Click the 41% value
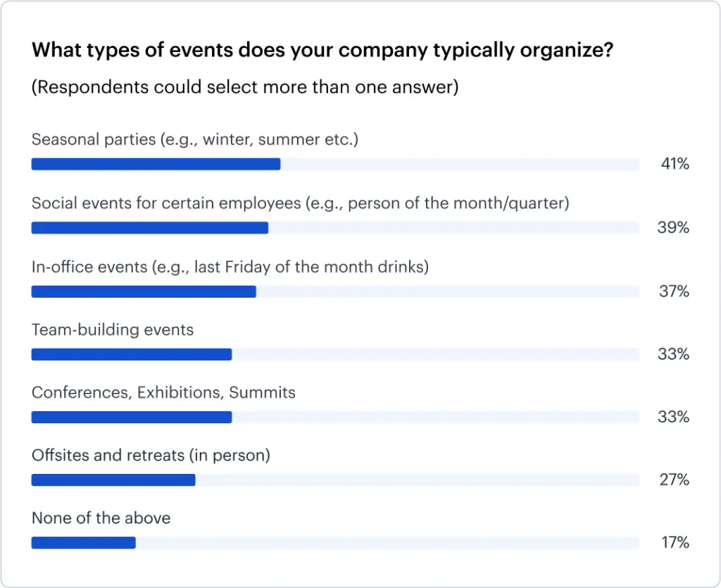Screen dimensions: 721x588 click(675, 165)
